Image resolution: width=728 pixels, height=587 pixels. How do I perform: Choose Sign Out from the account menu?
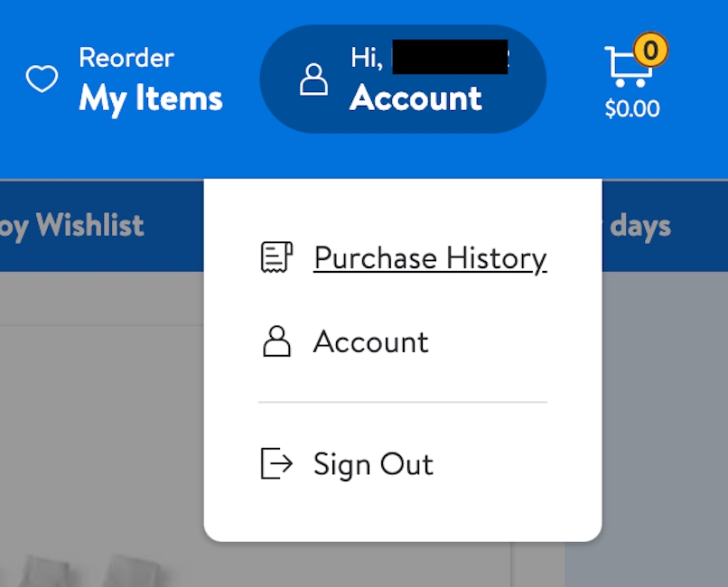click(372, 464)
